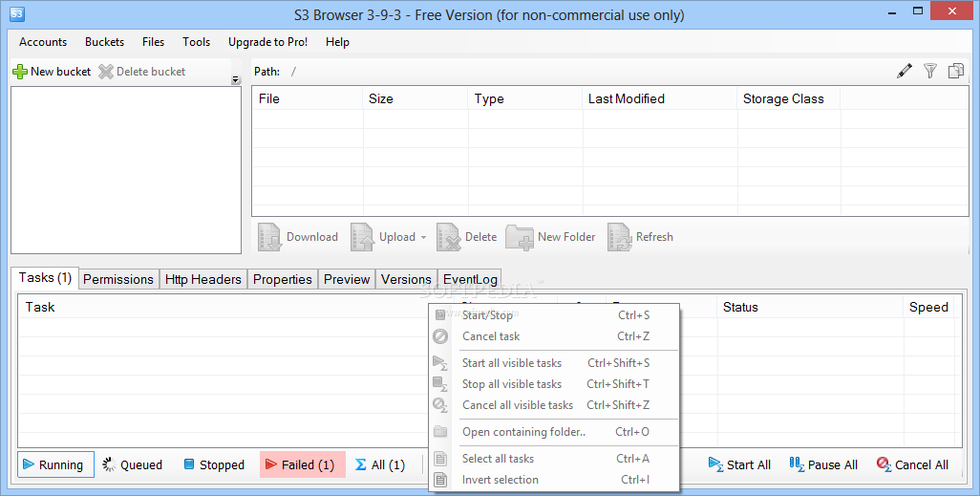The width and height of the screenshot is (980, 496).
Task: Sort by the Type column header
Action: 525,98
